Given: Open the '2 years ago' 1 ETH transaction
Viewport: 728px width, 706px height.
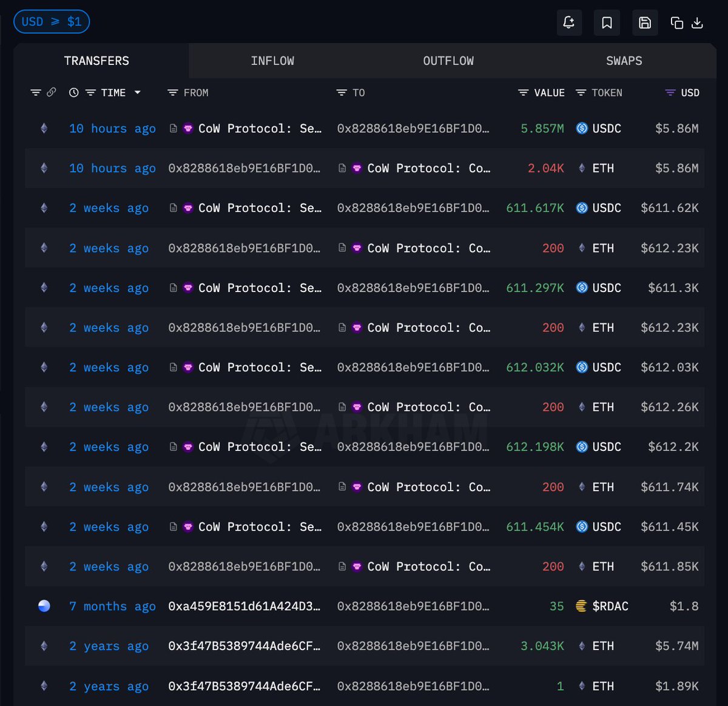Looking at the screenshot, I should tap(109, 686).
